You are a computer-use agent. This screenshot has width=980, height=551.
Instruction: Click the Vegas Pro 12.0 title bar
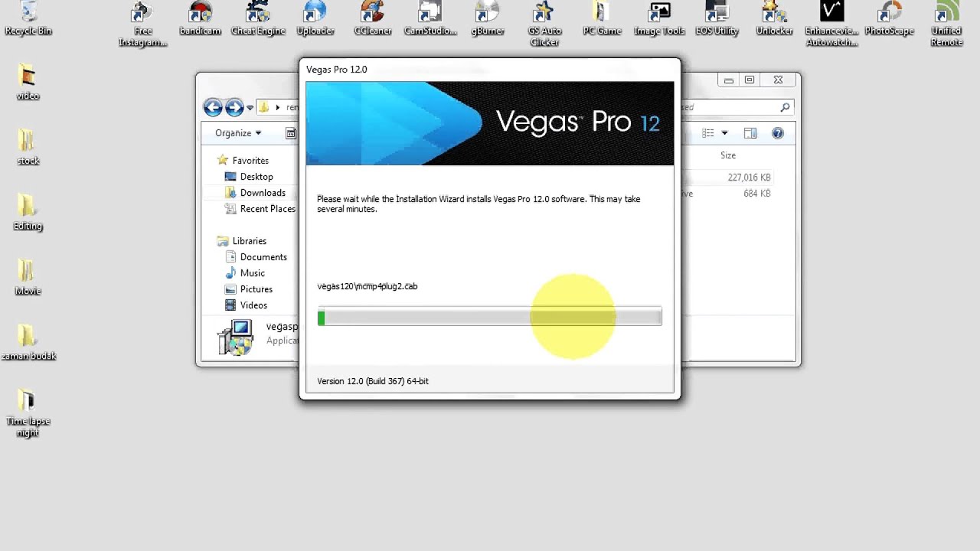point(489,69)
